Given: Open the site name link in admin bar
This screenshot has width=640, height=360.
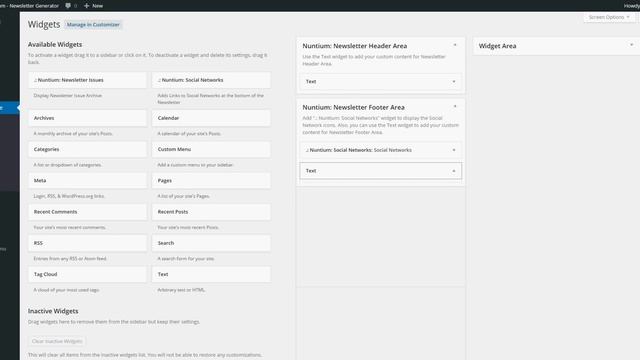Looking at the screenshot, I should [29, 6].
